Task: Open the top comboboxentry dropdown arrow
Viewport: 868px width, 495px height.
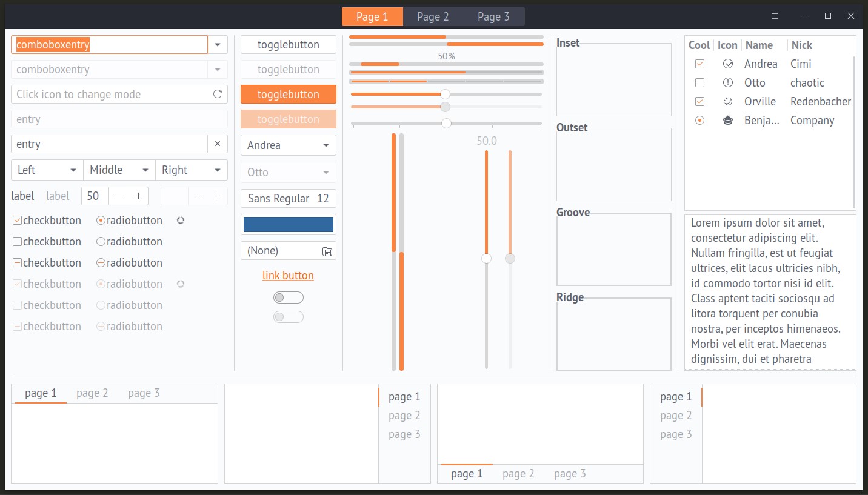Action: tap(218, 45)
